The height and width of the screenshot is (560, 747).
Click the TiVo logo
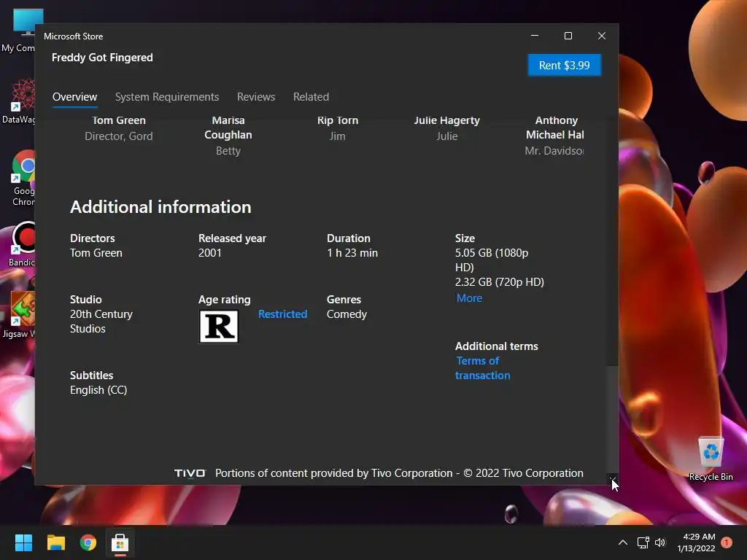coord(190,473)
